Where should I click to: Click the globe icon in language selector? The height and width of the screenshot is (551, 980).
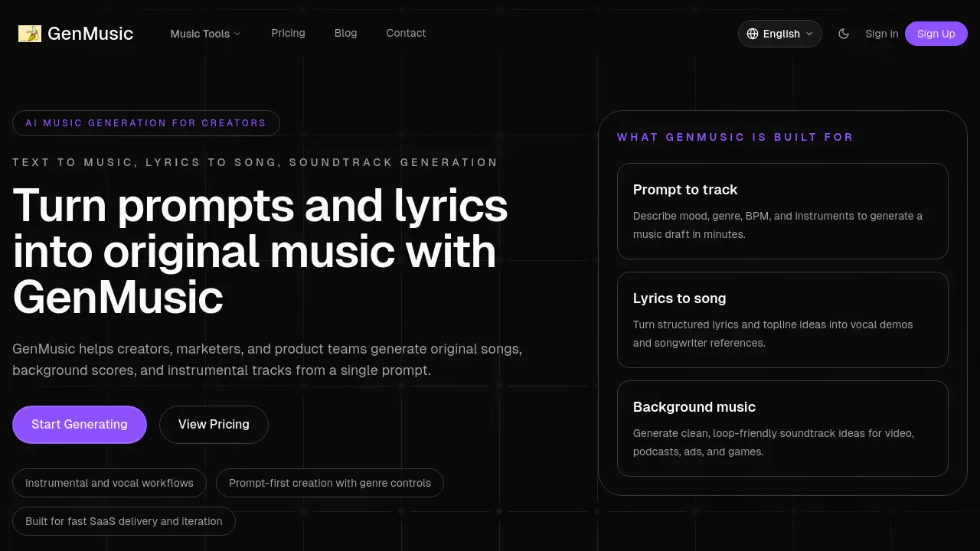coord(753,34)
